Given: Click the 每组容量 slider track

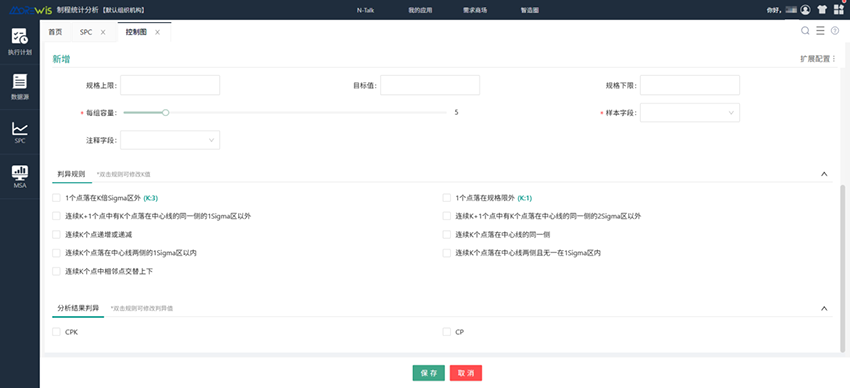Looking at the screenshot, I should 285,113.
